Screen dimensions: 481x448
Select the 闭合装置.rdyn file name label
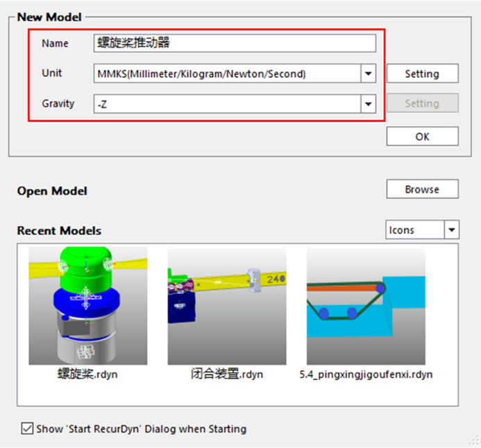(227, 374)
